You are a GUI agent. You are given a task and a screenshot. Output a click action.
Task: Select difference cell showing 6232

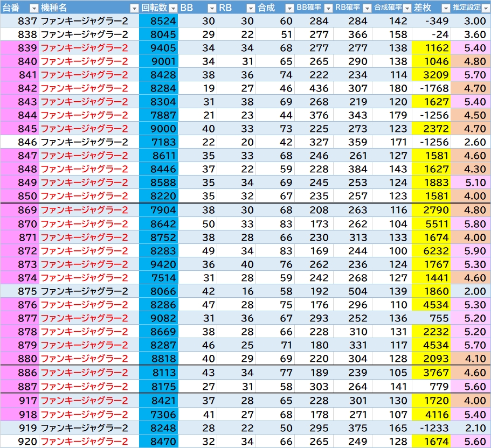click(431, 251)
